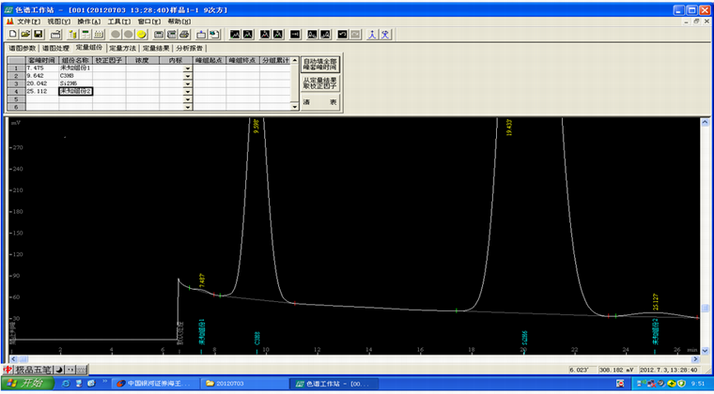Open row 1 internal standard (内标) dropdown
The image size is (714, 394).
tap(188, 68)
